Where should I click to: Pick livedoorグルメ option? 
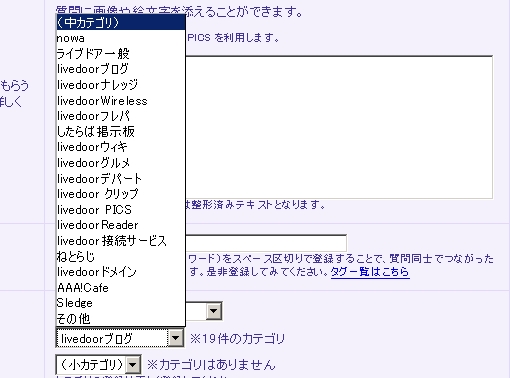121,163
